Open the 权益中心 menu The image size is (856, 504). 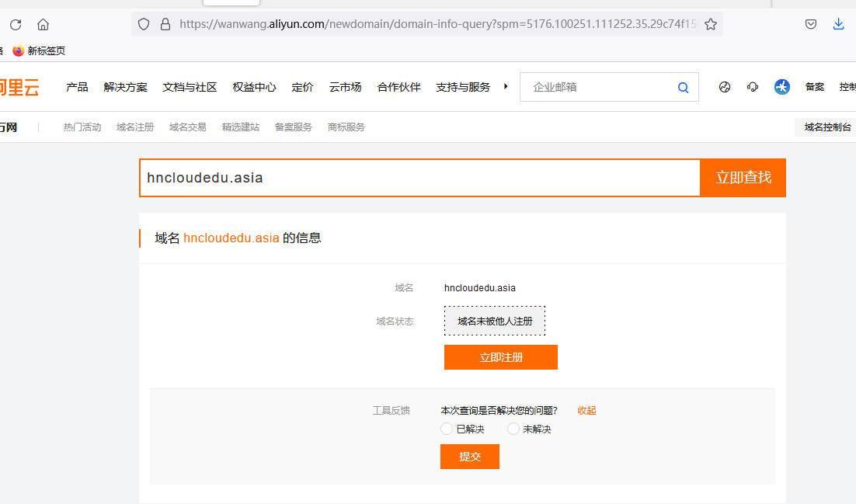point(255,88)
